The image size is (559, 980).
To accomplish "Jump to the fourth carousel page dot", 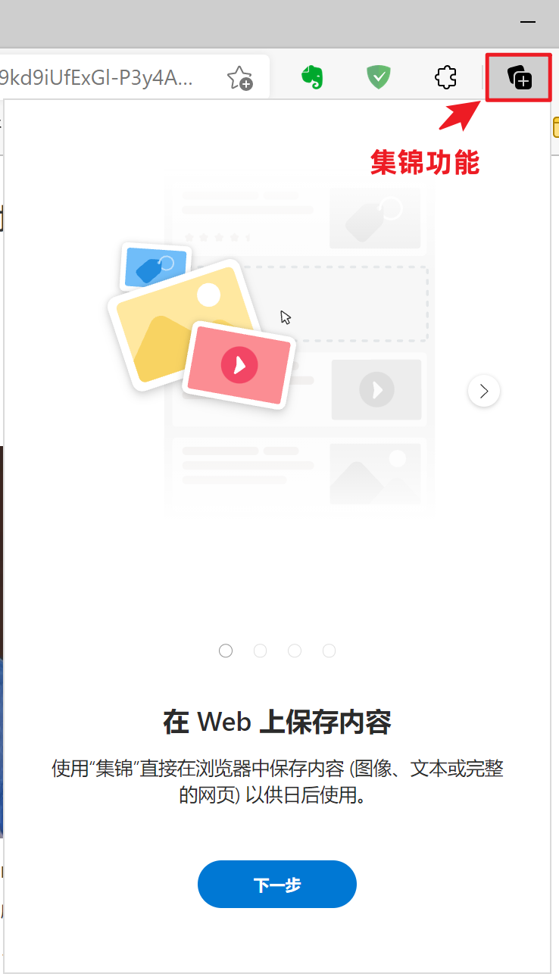I will coord(329,651).
